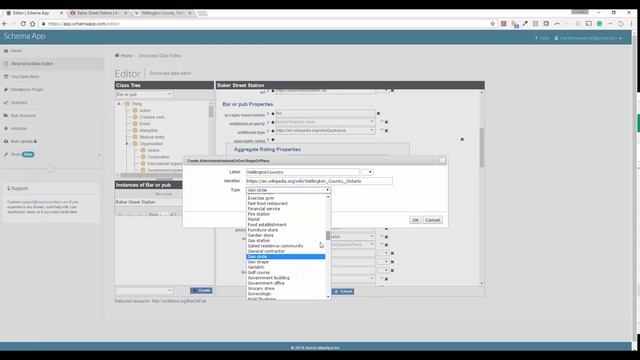Open Your Data Items sidebar entry

[25, 77]
